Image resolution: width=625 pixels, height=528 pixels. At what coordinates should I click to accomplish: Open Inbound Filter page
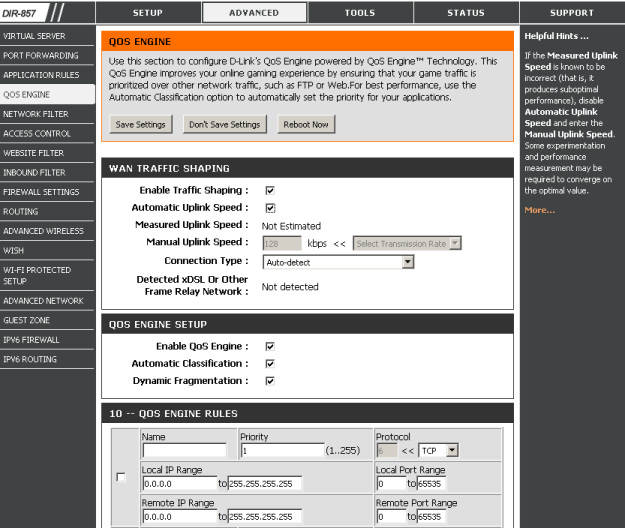(47, 173)
